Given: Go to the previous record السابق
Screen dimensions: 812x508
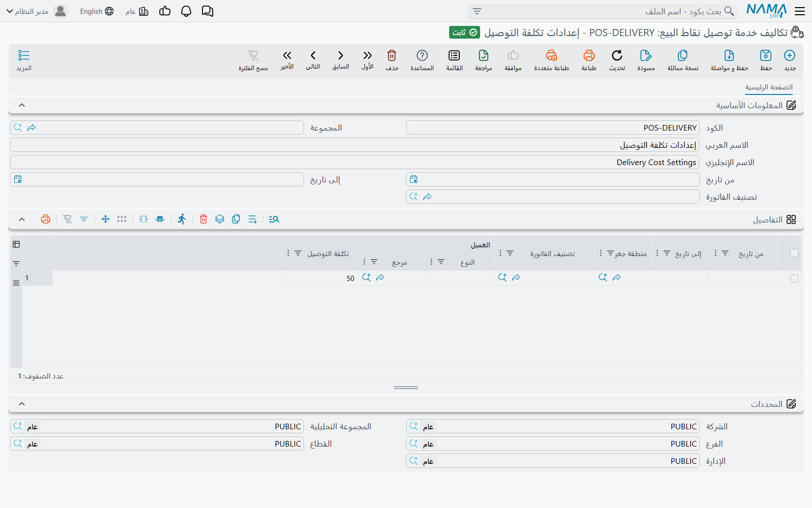Looking at the screenshot, I should tap(341, 60).
